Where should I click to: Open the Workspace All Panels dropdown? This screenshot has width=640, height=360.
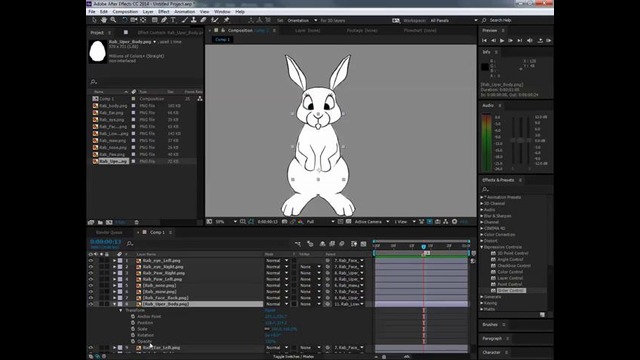click(x=453, y=20)
